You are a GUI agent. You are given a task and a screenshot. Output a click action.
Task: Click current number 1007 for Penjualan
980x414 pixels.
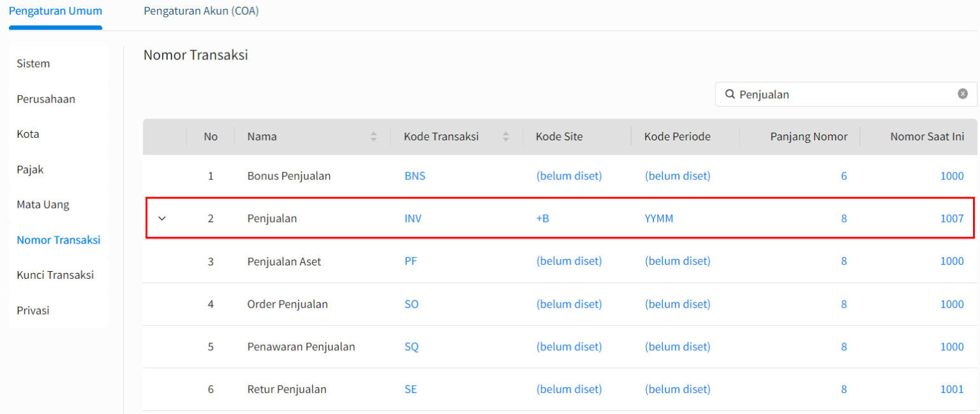point(952,218)
